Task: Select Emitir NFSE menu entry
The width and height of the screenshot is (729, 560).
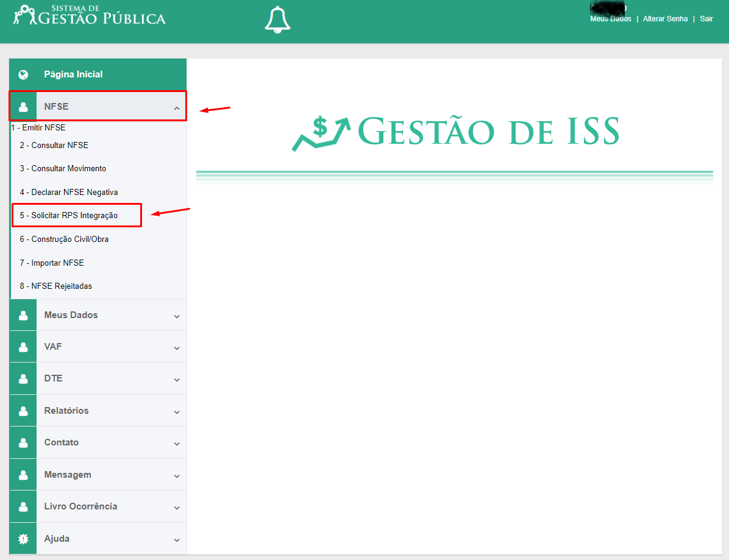Action: coord(38,127)
